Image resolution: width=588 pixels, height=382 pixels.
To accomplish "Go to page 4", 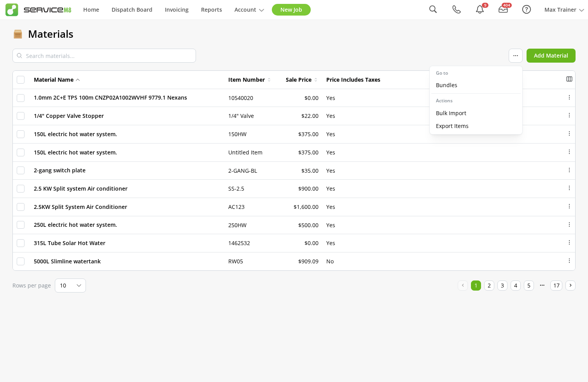I will click(516, 286).
